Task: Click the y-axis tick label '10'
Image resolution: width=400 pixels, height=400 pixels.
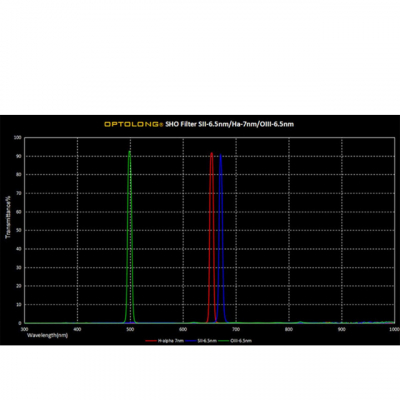Action: pos(19,305)
